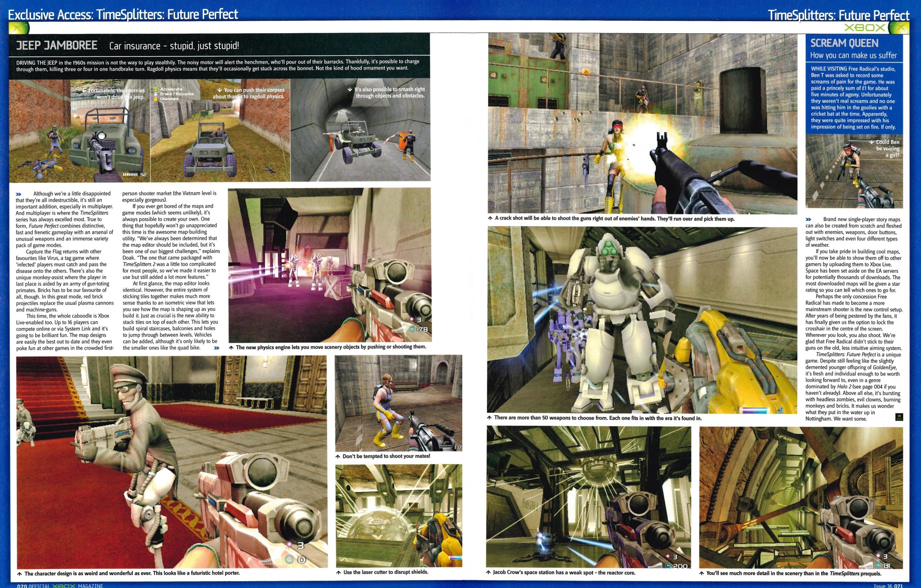The image size is (921, 588).
Task: Click the 'Issue 36 071' page footer
Action: 888,585
